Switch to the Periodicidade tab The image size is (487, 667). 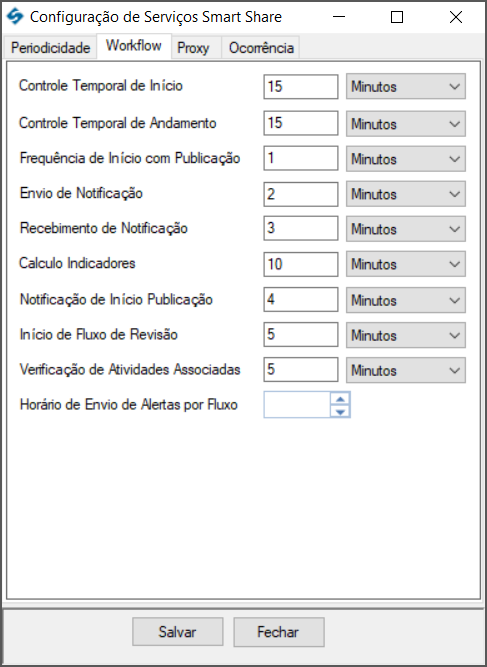[50, 47]
